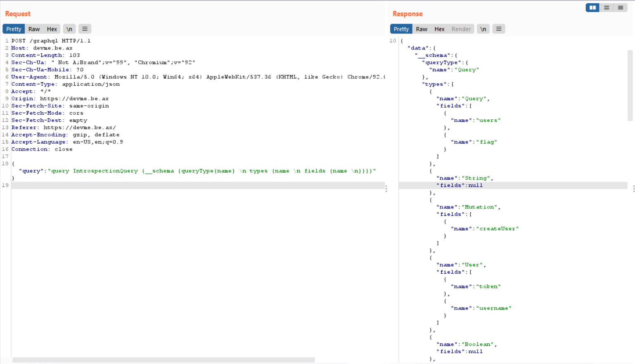Toggle newline display in Request panel
This screenshot has width=635, height=364.
[x=69, y=29]
